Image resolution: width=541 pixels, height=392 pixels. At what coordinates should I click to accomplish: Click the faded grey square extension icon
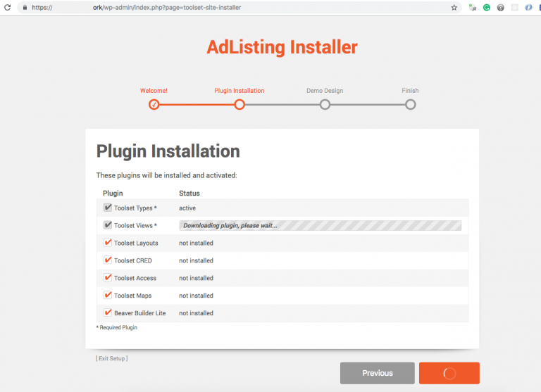(515, 8)
